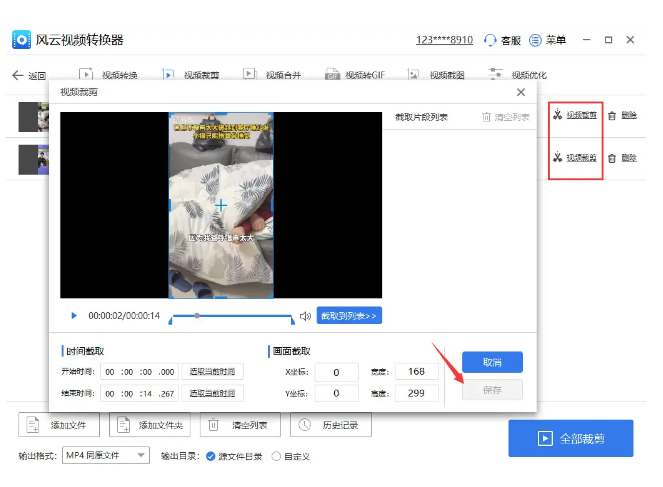The height and width of the screenshot is (487, 663).
Task: Click the 高度 field showing 299
Action: (416, 393)
